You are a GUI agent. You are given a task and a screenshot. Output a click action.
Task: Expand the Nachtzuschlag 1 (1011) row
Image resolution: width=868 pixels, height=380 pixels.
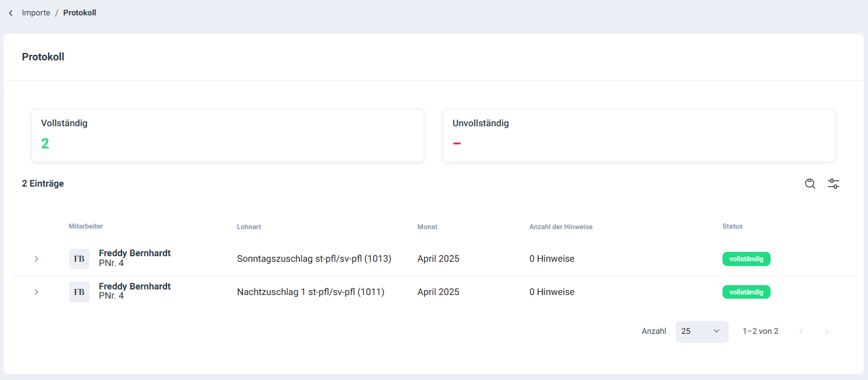[36, 292]
